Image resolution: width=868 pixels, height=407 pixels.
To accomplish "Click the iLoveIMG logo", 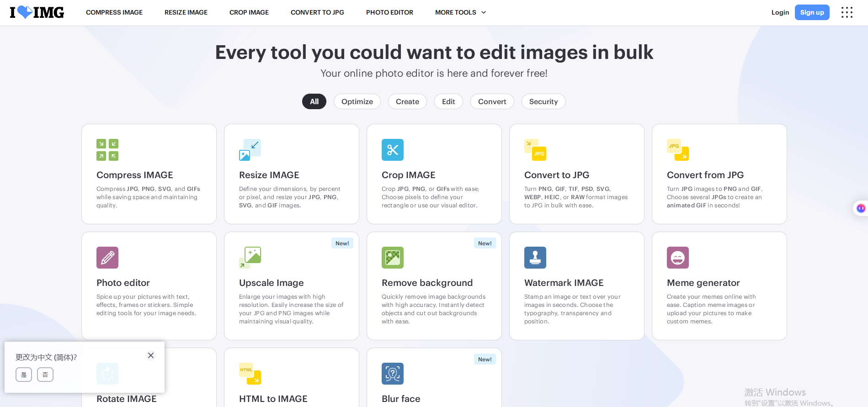I will pos(37,12).
